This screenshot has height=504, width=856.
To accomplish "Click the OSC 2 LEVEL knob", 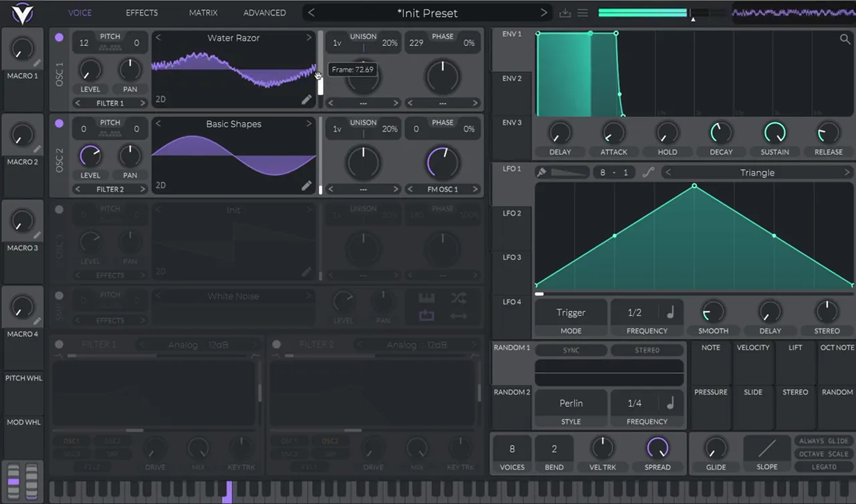I will (90, 156).
